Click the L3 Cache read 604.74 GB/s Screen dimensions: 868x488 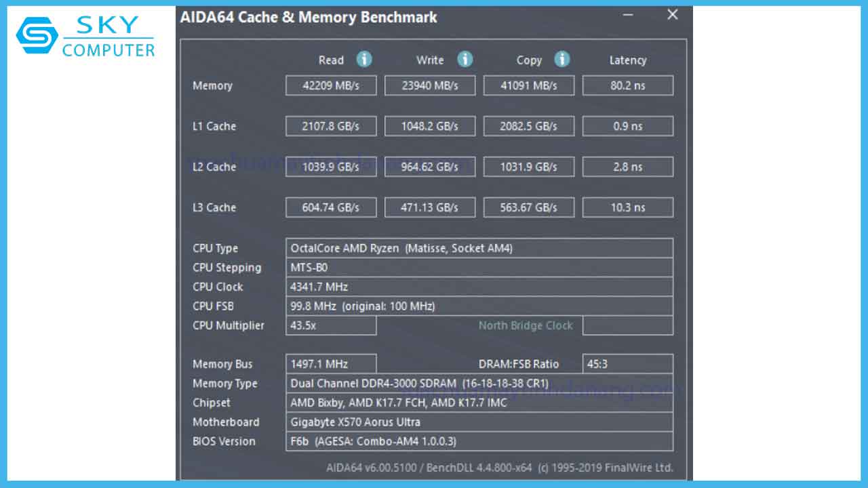331,207
